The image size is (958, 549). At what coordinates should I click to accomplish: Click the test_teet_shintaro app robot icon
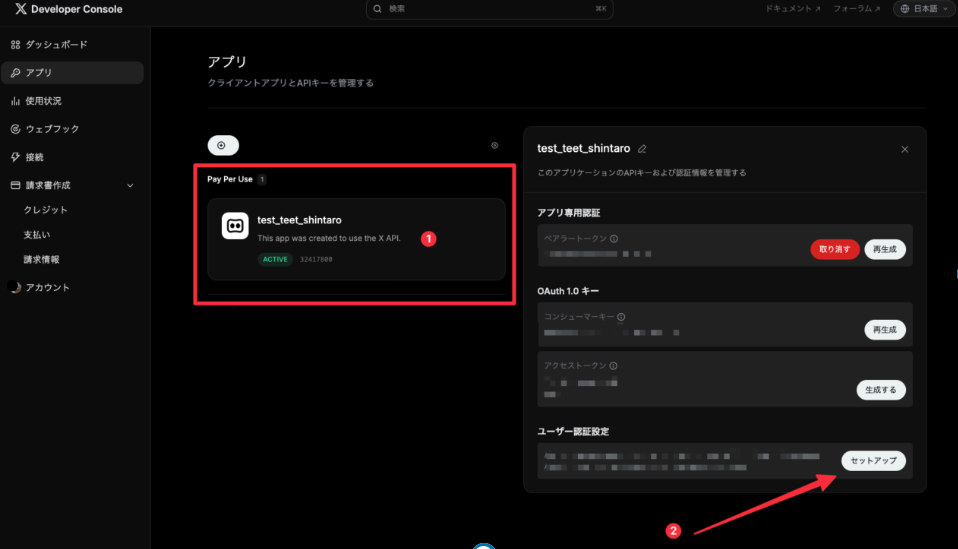point(235,226)
